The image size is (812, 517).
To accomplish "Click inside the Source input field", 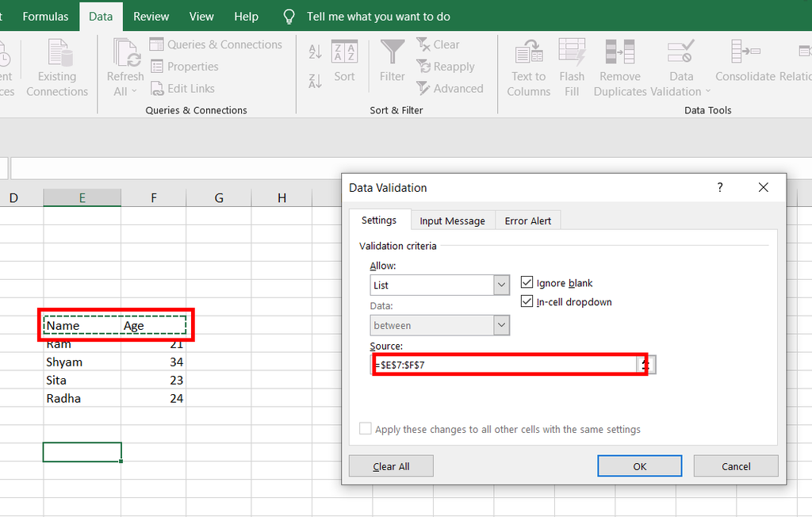I will pyautogui.click(x=507, y=365).
